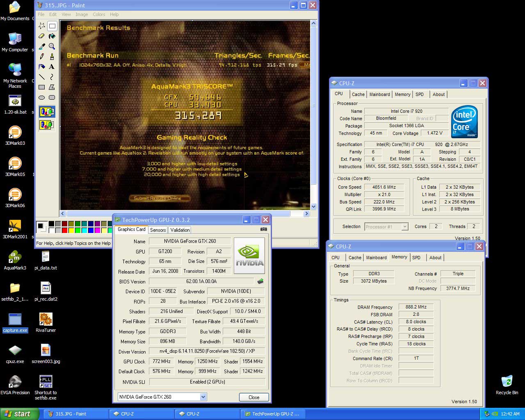Open the Recycle Bin icon

507,386
